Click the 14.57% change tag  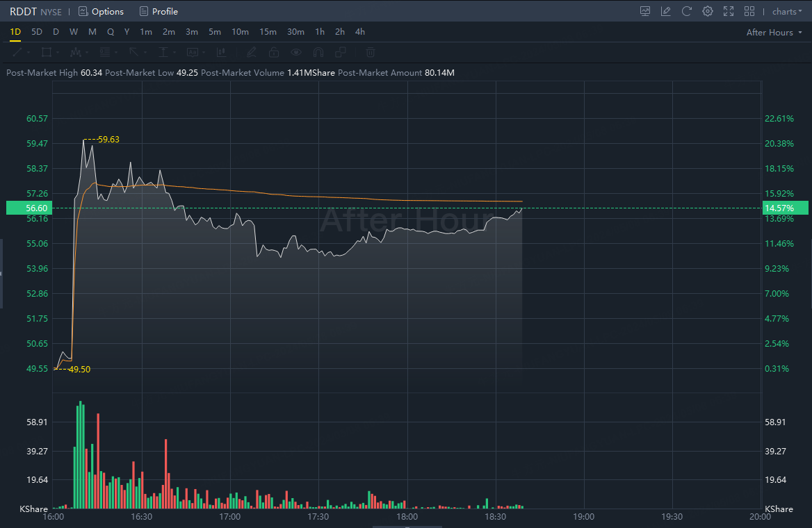click(785, 208)
